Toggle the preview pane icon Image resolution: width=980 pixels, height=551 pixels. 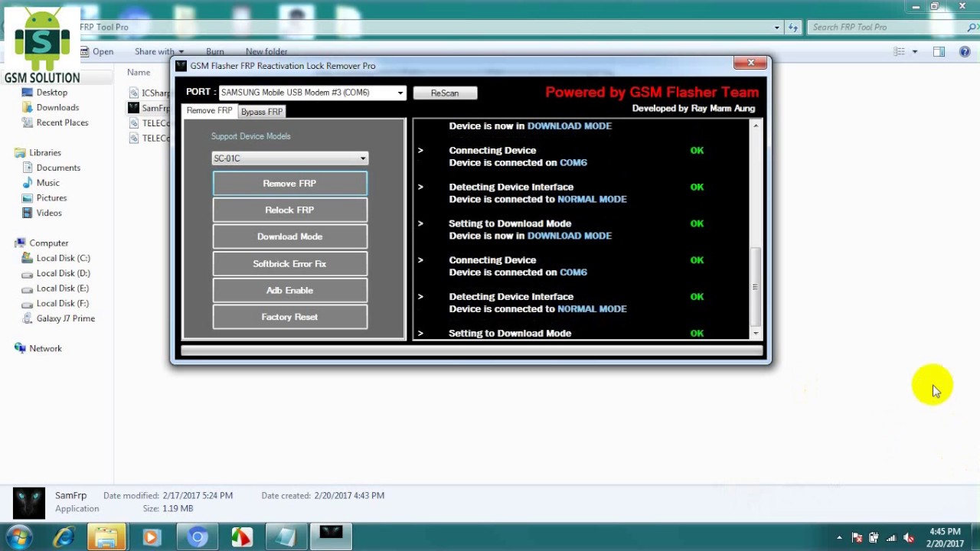pos(939,52)
